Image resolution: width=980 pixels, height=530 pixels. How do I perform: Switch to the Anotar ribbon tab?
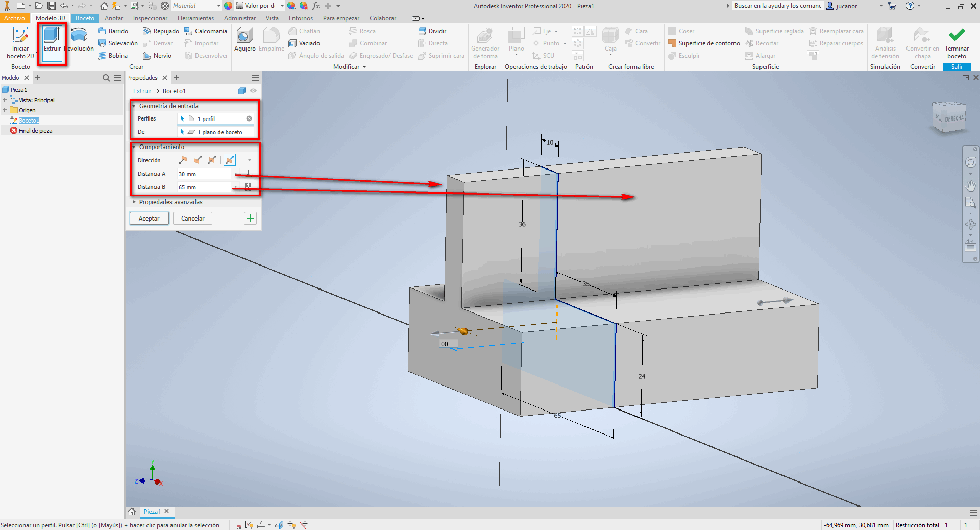point(113,18)
